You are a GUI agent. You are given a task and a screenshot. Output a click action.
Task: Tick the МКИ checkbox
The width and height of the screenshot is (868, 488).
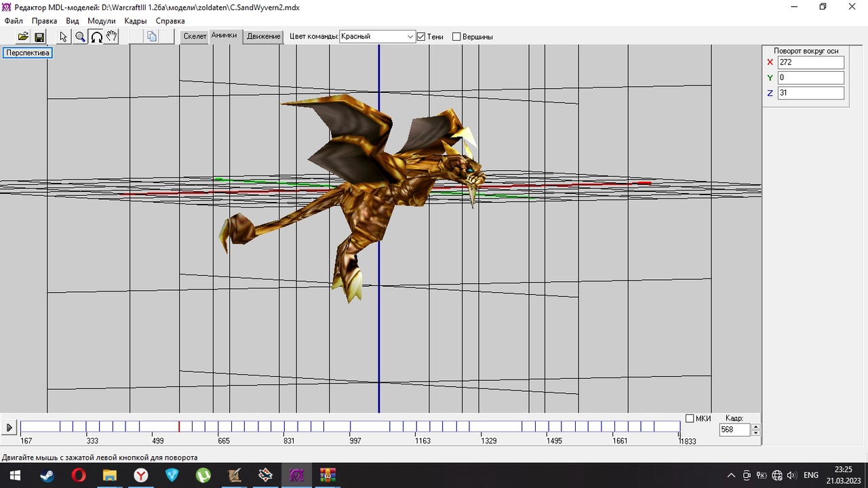(x=690, y=418)
